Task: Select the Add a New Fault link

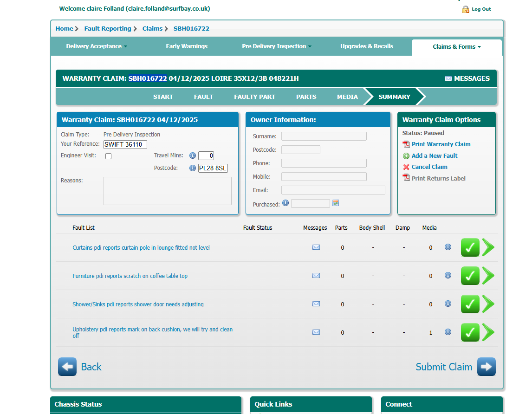Action: (434, 156)
